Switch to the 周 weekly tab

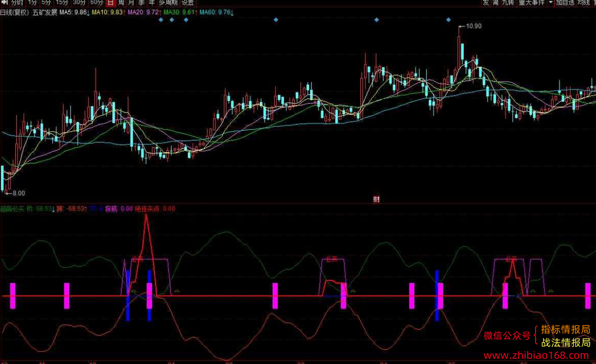point(121,2)
